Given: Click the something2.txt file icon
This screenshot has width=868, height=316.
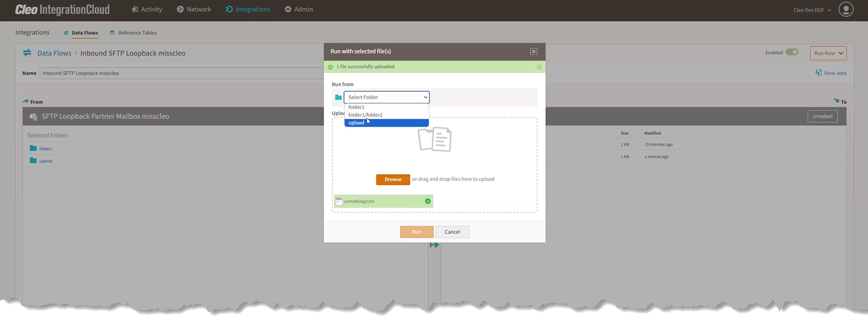Looking at the screenshot, I should pos(339,201).
